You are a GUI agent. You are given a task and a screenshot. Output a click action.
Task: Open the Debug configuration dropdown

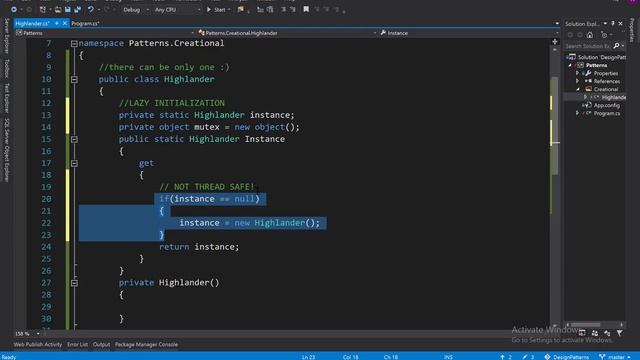click(x=136, y=10)
